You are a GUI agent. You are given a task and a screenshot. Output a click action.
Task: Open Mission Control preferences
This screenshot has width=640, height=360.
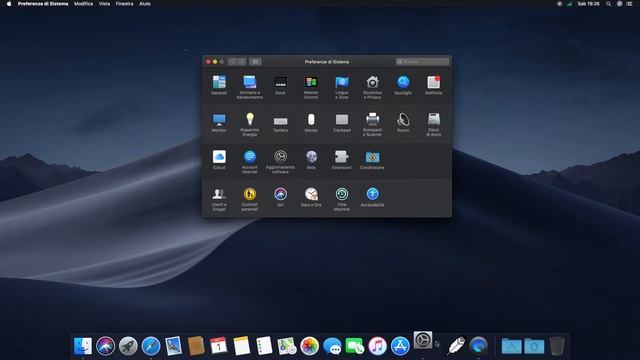(x=311, y=87)
